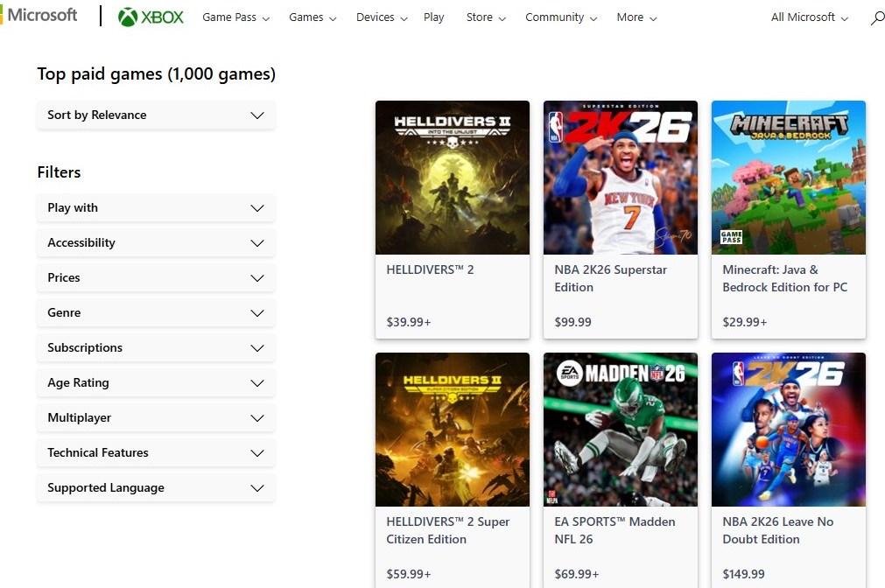
Task: Open the Devices menu
Action: [x=382, y=17]
